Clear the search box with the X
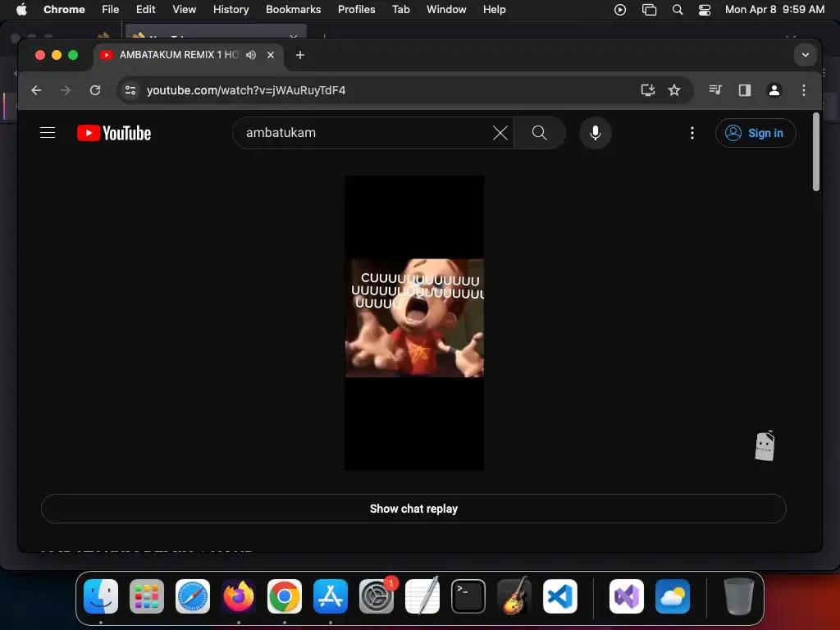Image resolution: width=840 pixels, height=630 pixels. (500, 133)
